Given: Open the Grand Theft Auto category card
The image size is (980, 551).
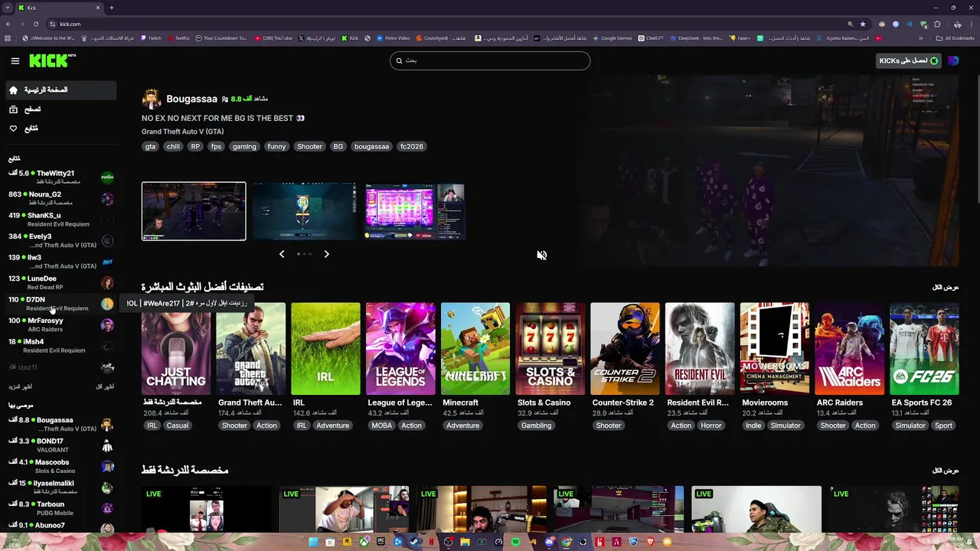Looking at the screenshot, I should point(250,349).
